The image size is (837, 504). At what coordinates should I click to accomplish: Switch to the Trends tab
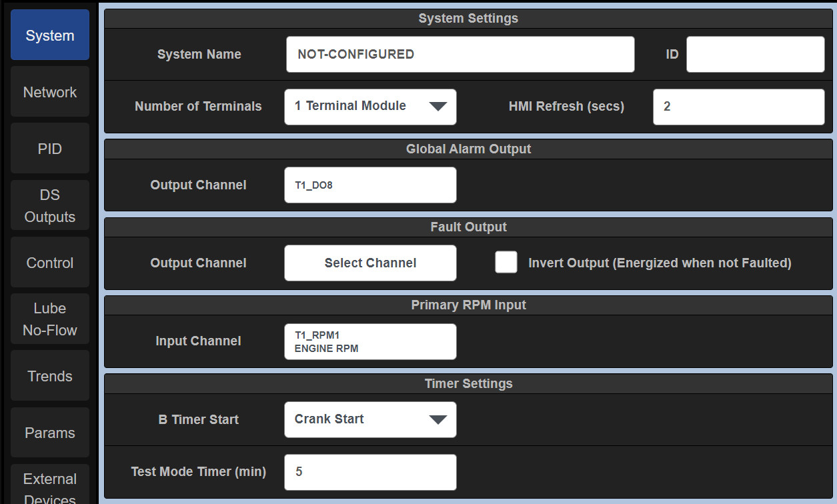coord(50,376)
